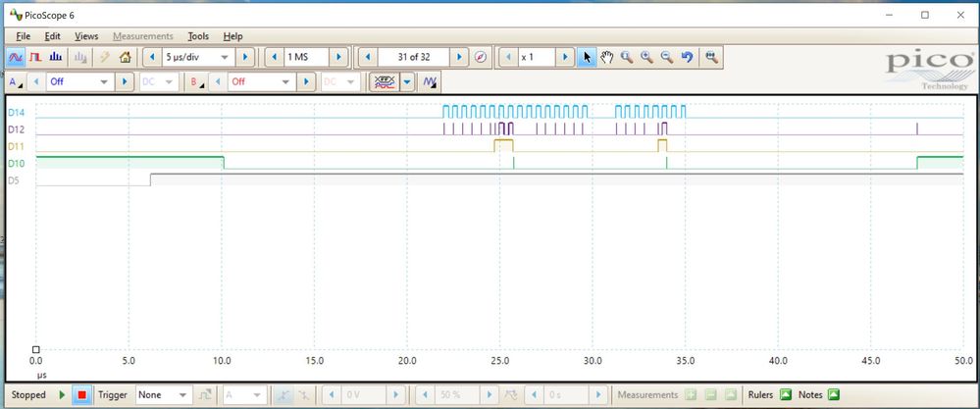Open File menu
The width and height of the screenshot is (980, 409).
[24, 36]
